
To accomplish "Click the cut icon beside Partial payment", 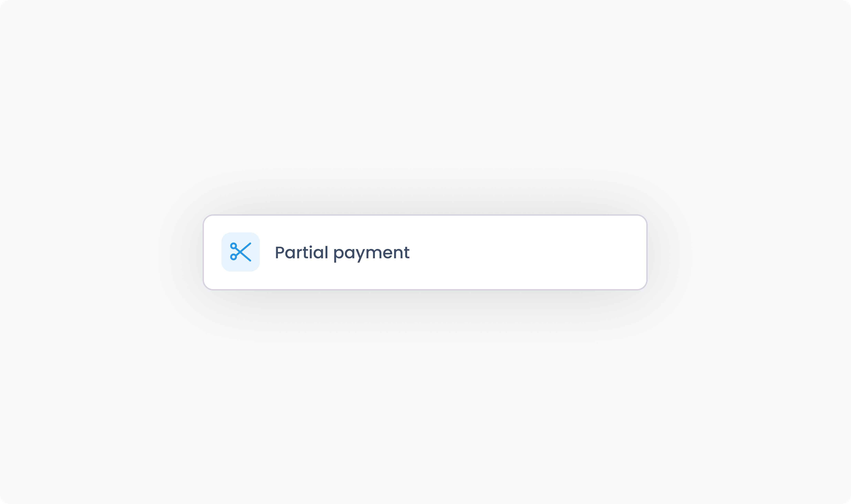I will click(240, 252).
